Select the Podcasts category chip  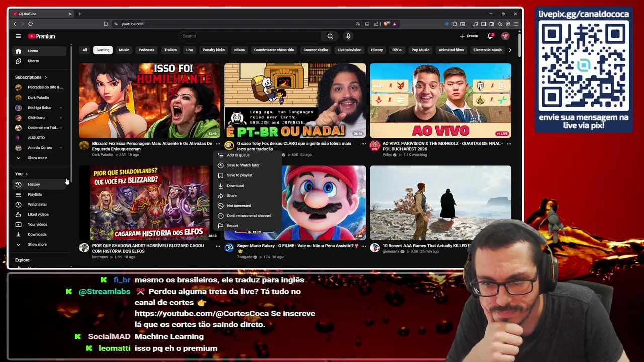146,50
